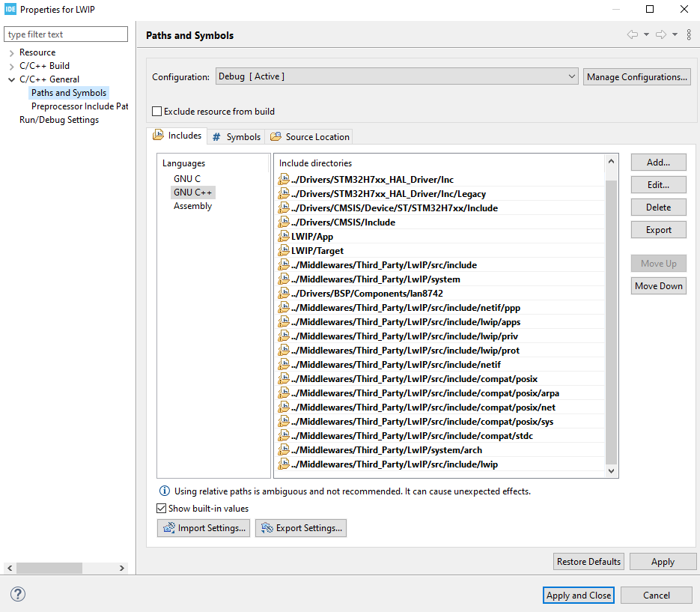Select Preprocessor Include Paths tree item
The width and height of the screenshot is (700, 612).
[x=79, y=106]
